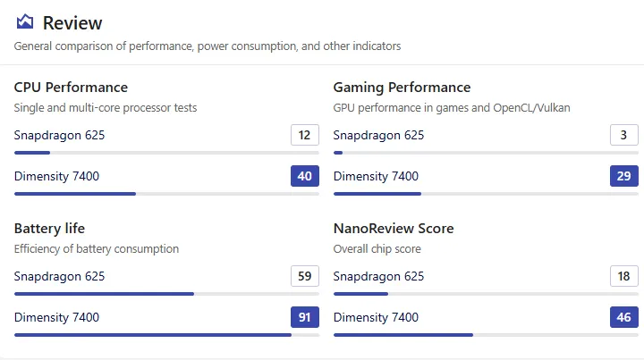Image resolution: width=644 pixels, height=360 pixels.
Task: Click Dimensity 7400 label under NanoReview Score
Action: point(376,317)
